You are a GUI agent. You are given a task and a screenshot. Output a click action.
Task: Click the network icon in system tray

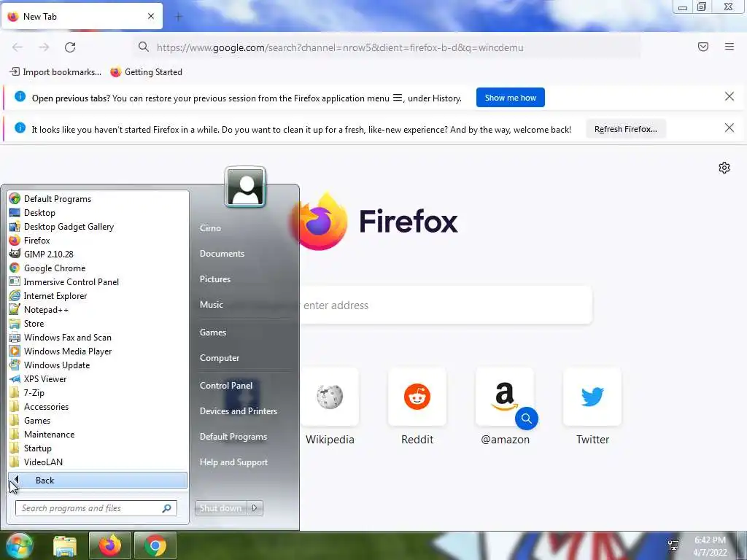[673, 545]
